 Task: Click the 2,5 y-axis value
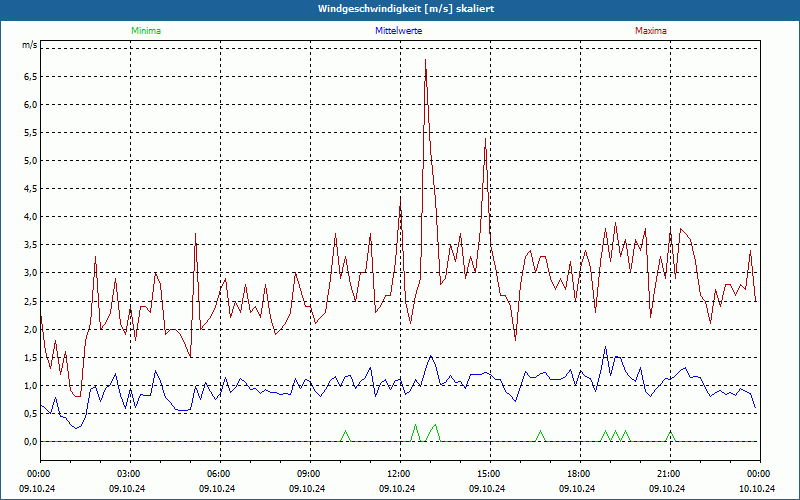[x=31, y=302]
